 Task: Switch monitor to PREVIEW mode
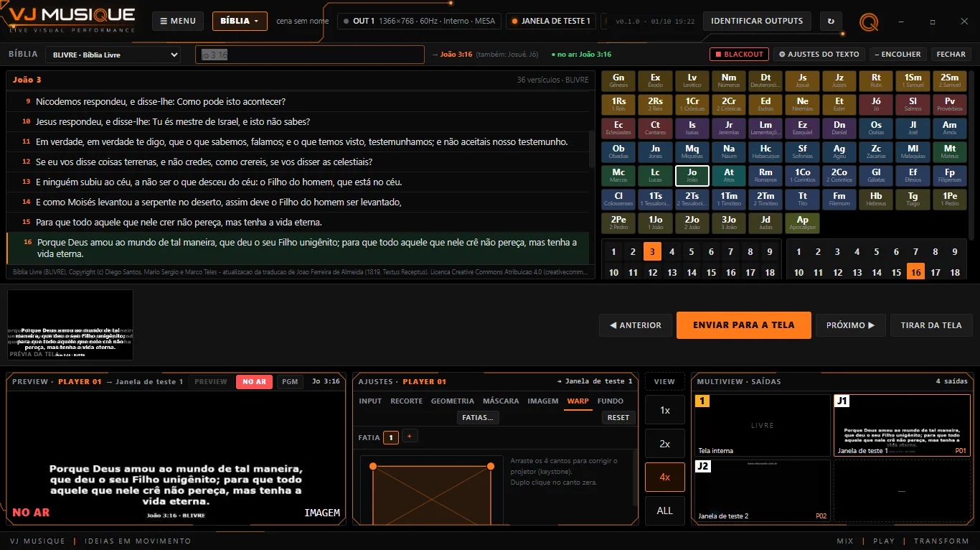211,382
